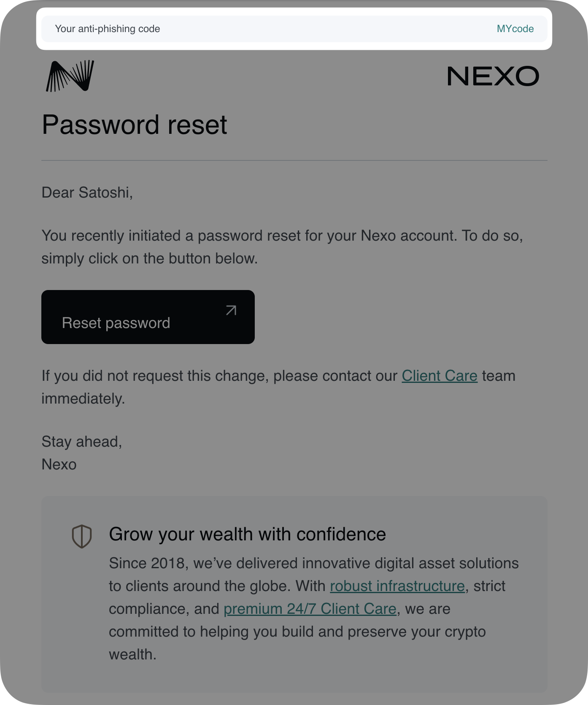This screenshot has height=705, width=588.
Task: Select the MYcode anti-phishing code value
Action: (515, 29)
